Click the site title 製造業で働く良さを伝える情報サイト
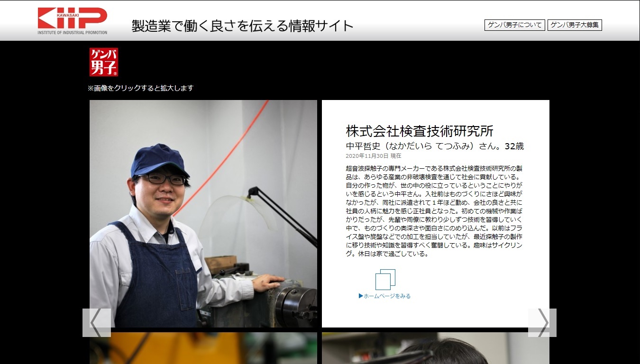This screenshot has width=640, height=364. pos(242,26)
